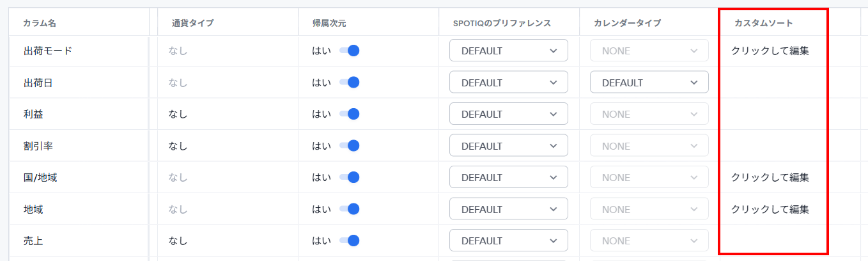This screenshot has width=868, height=261.
Task: Expand SpotIQ dropdown in 国/地域 row
Action: click(509, 177)
